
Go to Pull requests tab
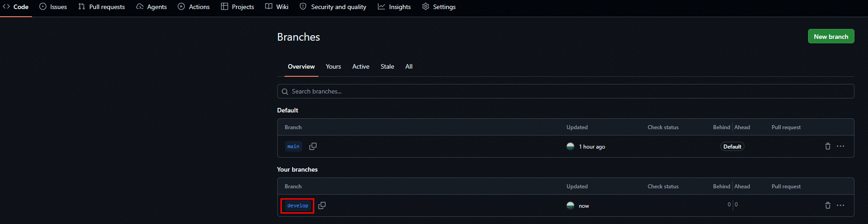[x=101, y=7]
